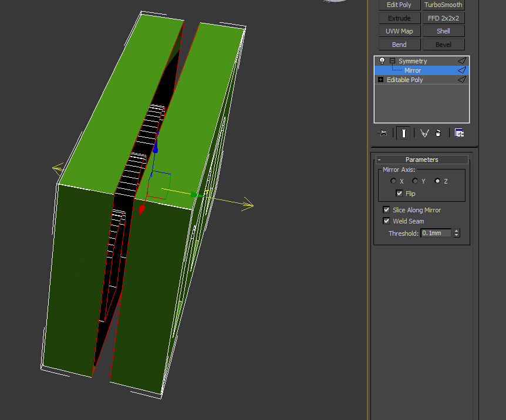Apply the Extrude modifier button
Viewport: 506px width, 420px height.
pyautogui.click(x=399, y=18)
